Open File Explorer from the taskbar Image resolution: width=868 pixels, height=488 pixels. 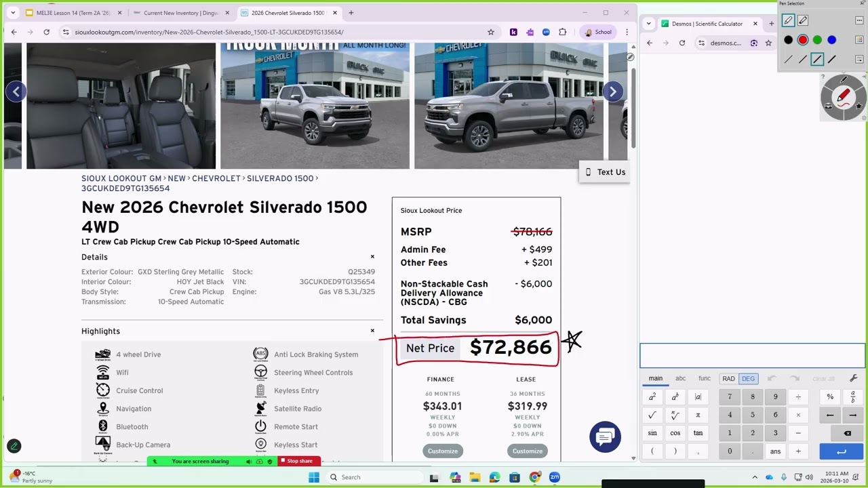coord(475,477)
